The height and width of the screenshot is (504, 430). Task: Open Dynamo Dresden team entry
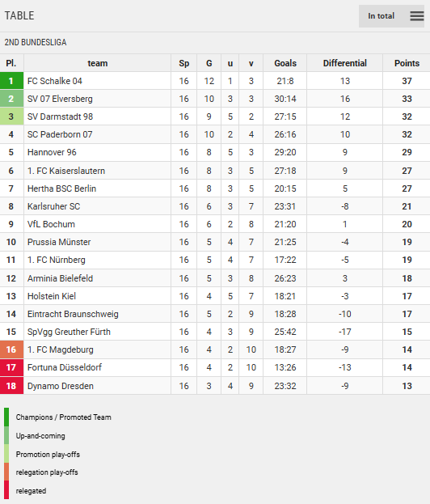tap(61, 386)
